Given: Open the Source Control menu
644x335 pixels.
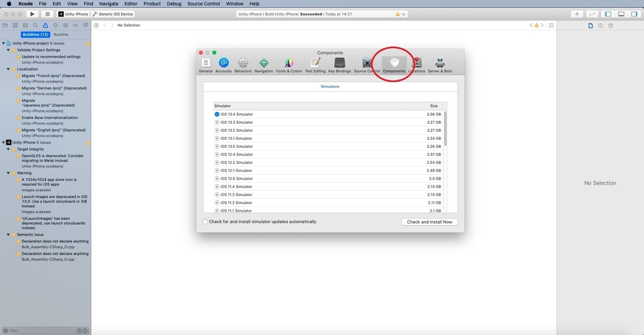Looking at the screenshot, I should (x=203, y=4).
